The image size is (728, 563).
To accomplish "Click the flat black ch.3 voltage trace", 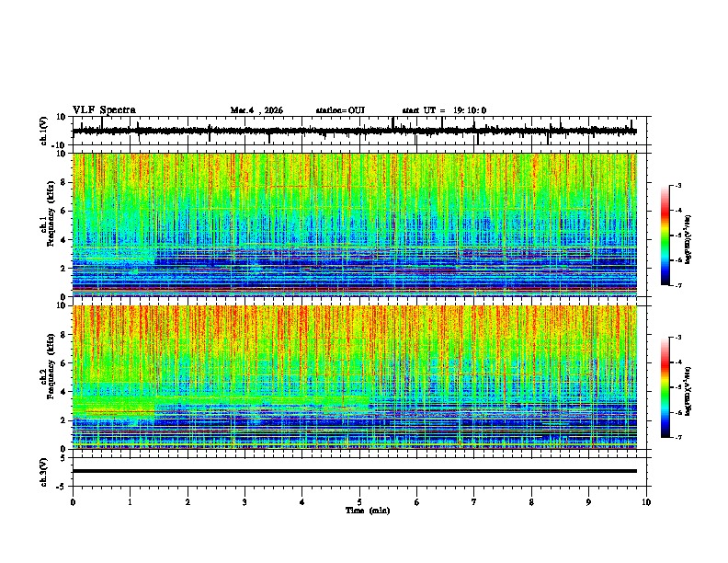I will tap(355, 471).
